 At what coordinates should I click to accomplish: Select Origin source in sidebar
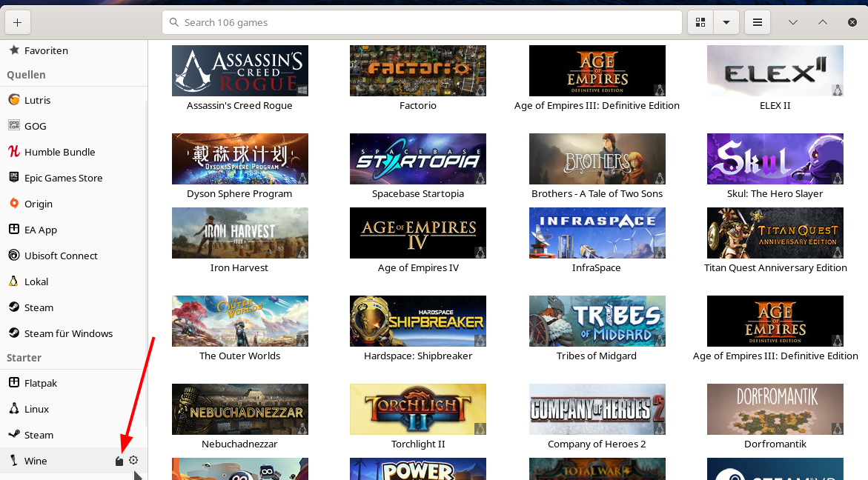pos(73,204)
